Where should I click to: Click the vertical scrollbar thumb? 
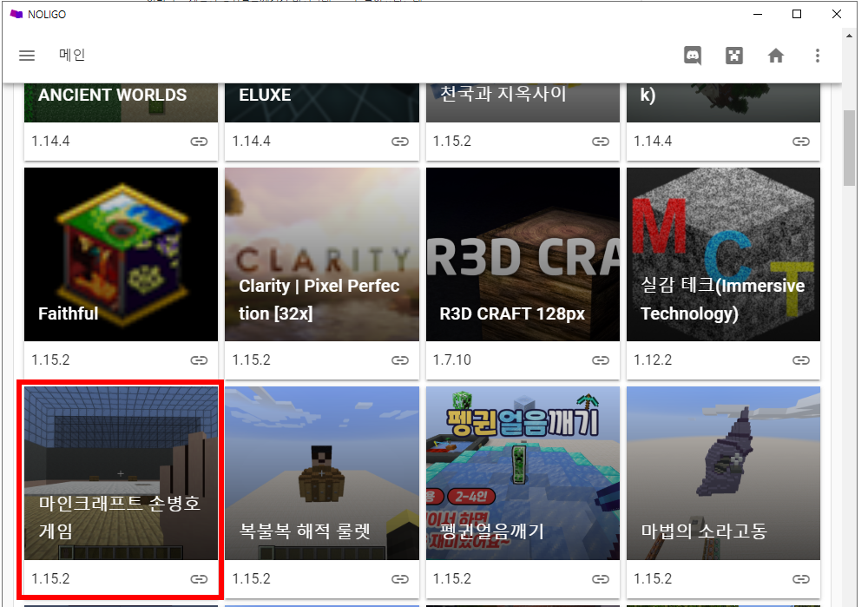(849, 148)
